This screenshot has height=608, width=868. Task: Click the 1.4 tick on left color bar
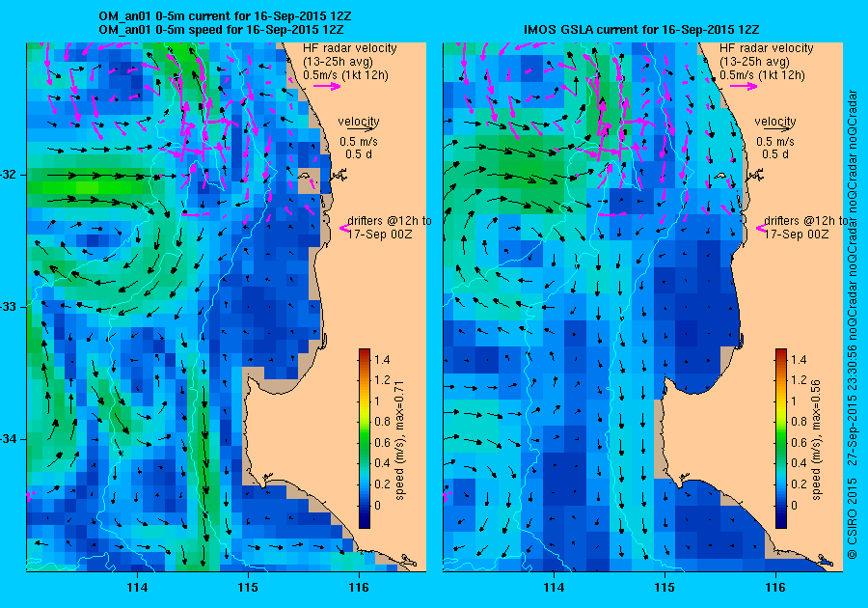382,359
